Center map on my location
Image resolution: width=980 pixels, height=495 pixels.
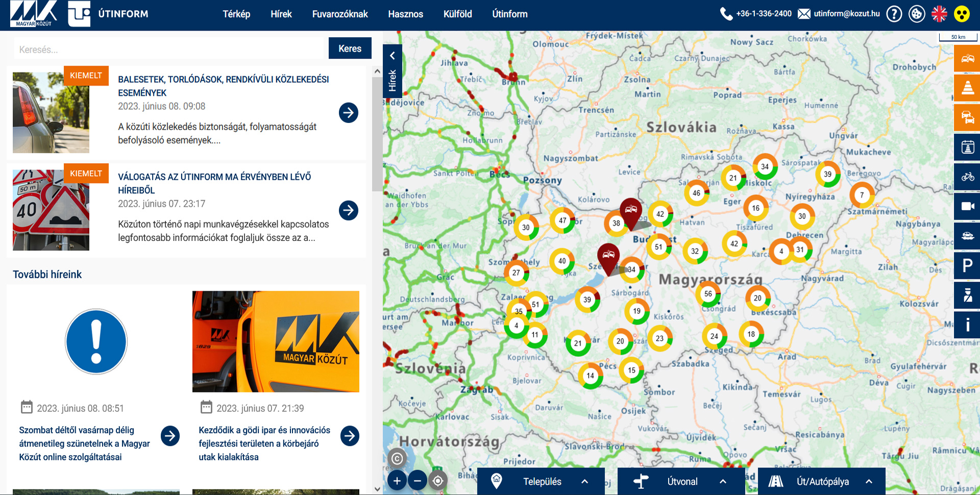(438, 480)
